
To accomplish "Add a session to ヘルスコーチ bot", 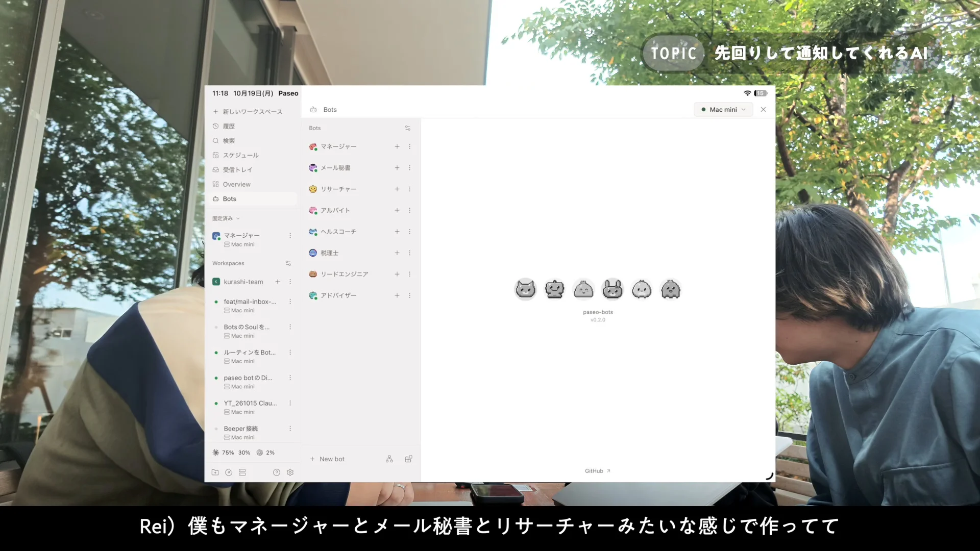I will point(397,232).
